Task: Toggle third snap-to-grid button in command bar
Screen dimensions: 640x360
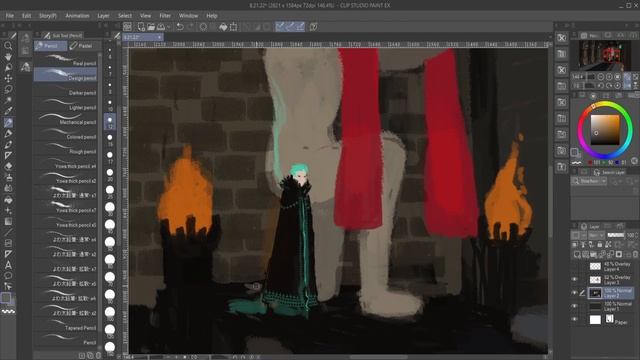Action: point(300,27)
